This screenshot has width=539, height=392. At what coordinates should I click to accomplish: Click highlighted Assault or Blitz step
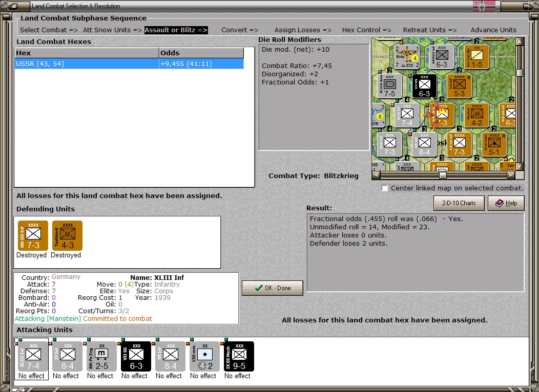(176, 30)
